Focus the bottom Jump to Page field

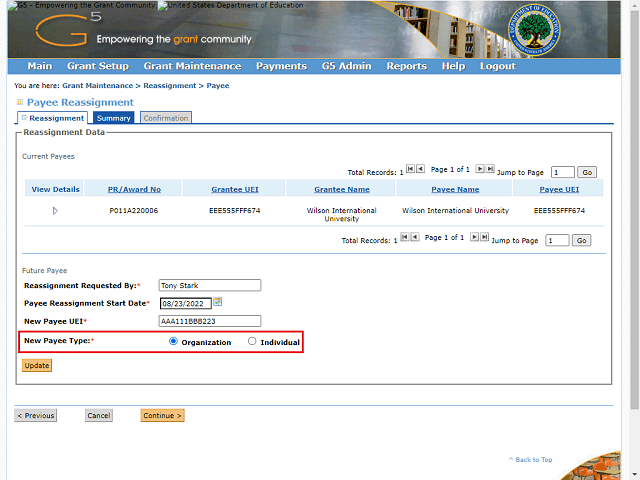coord(557,240)
